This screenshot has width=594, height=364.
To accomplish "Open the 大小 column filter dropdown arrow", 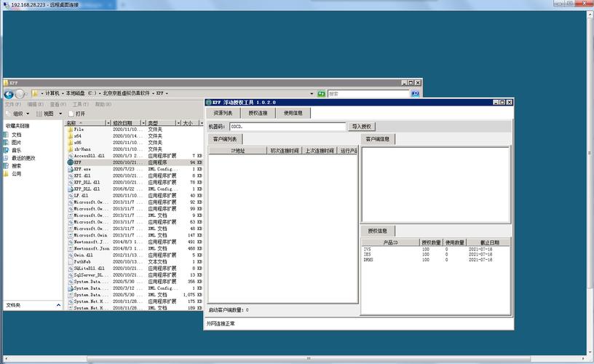I will click(201, 123).
